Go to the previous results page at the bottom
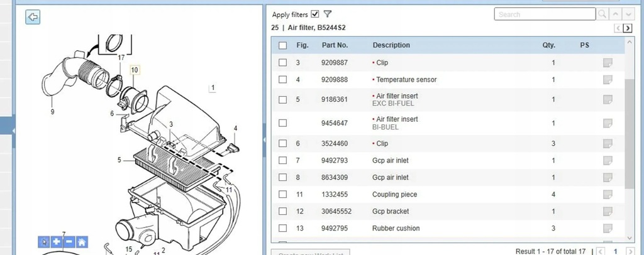The image size is (644, 255). coord(600,251)
